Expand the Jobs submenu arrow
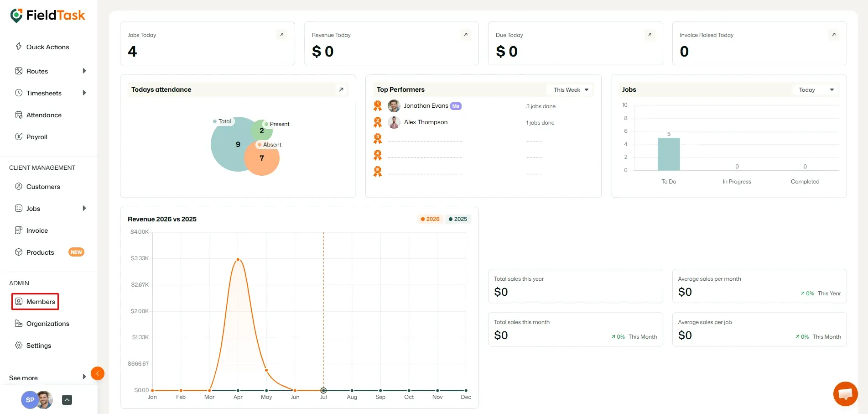 click(x=84, y=208)
